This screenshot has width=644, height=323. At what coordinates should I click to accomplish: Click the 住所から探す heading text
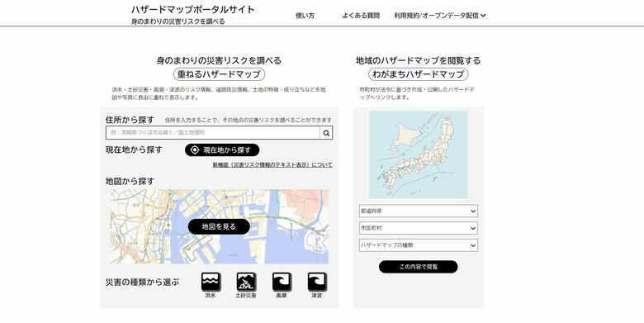[130, 120]
